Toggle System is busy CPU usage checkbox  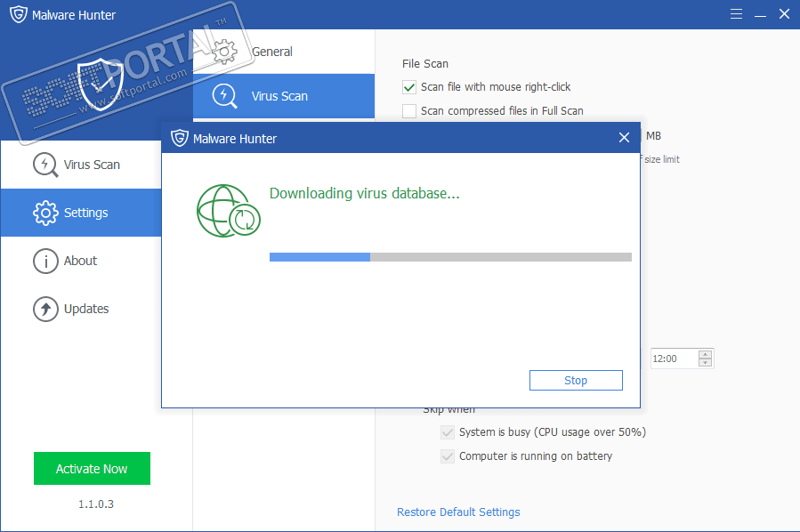[x=448, y=432]
